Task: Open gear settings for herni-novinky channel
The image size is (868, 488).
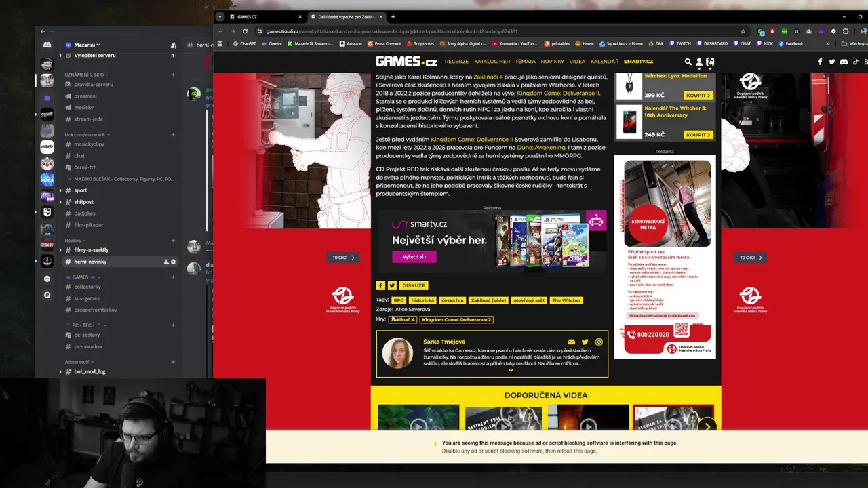Action: click(x=173, y=262)
